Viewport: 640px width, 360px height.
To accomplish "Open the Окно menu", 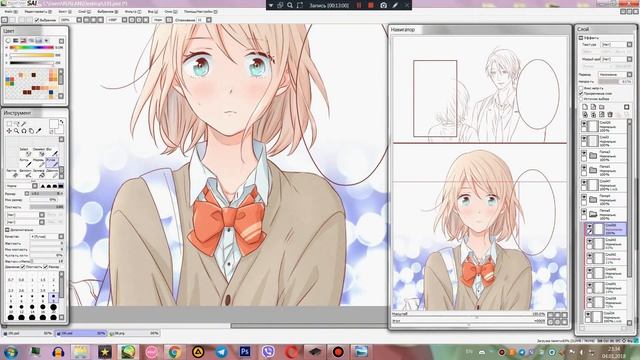I will (171, 12).
